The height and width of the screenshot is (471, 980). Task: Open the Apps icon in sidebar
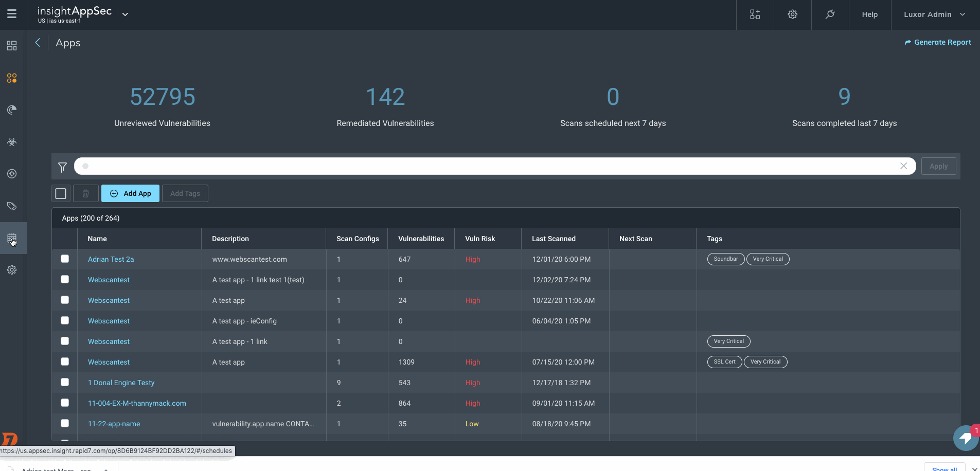click(x=12, y=78)
